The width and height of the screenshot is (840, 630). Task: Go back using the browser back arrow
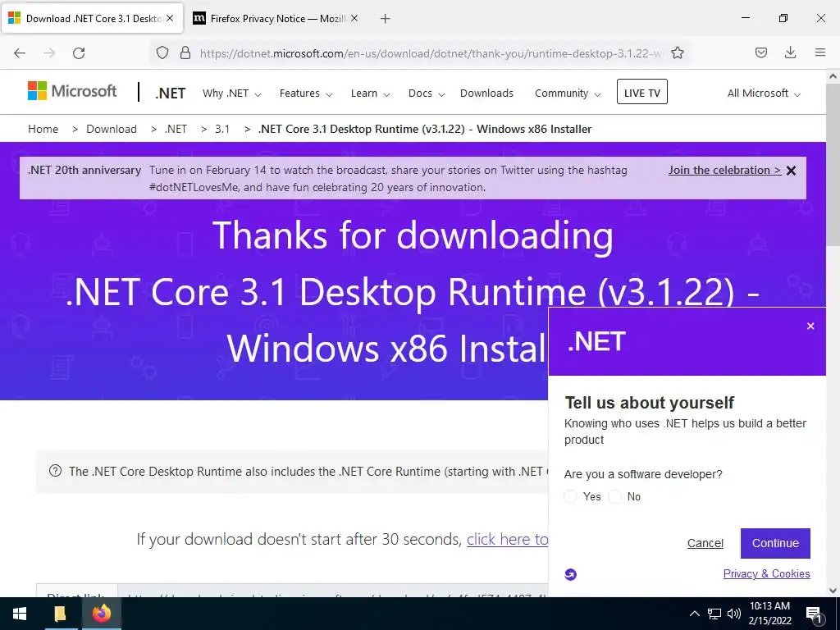pos(20,53)
